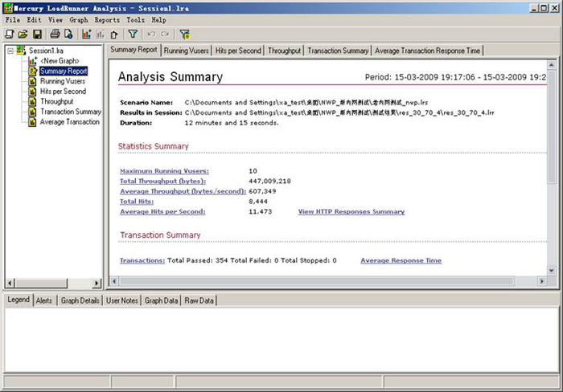Viewport: 563px width, 392px height.
Task: Select Running Vusers in the session tree
Action: [x=63, y=81]
